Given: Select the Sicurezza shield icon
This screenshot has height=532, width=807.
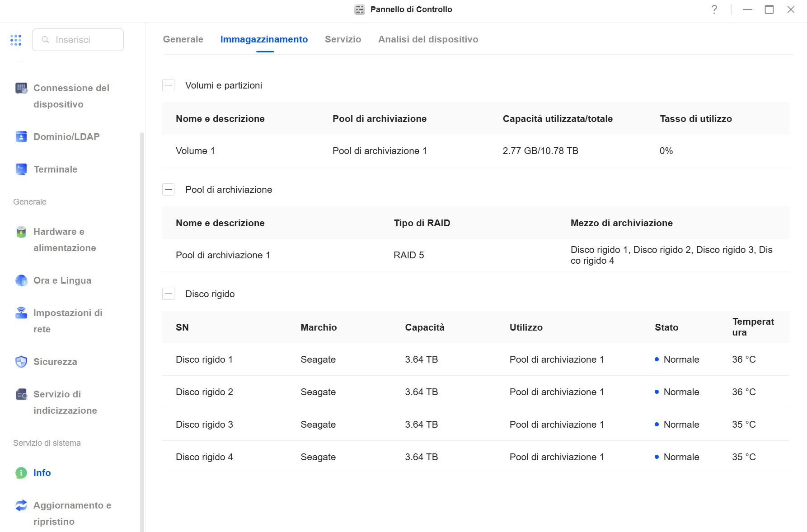Looking at the screenshot, I should tap(21, 362).
